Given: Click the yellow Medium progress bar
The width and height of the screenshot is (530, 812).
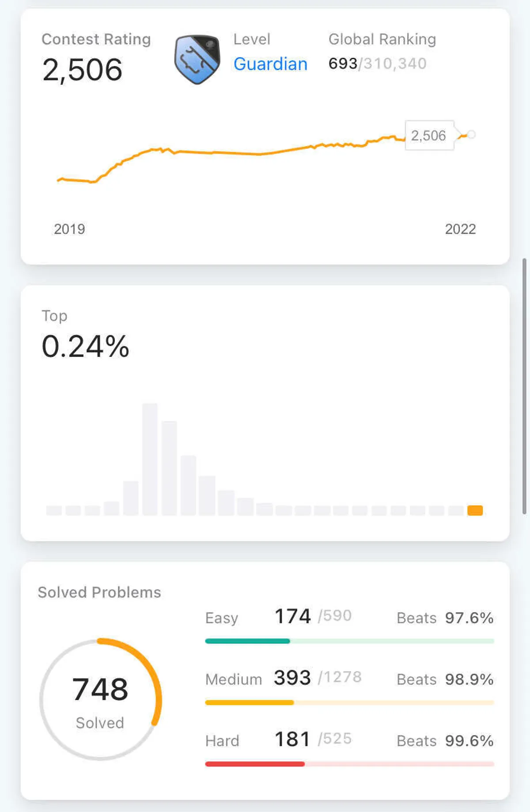Looking at the screenshot, I should (249, 702).
